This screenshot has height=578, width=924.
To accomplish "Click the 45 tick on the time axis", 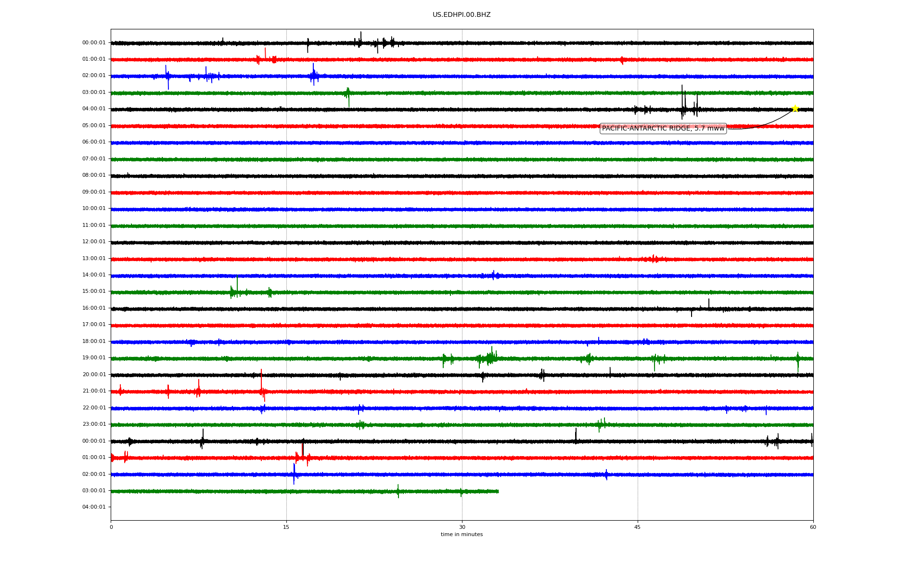I will pos(638,527).
